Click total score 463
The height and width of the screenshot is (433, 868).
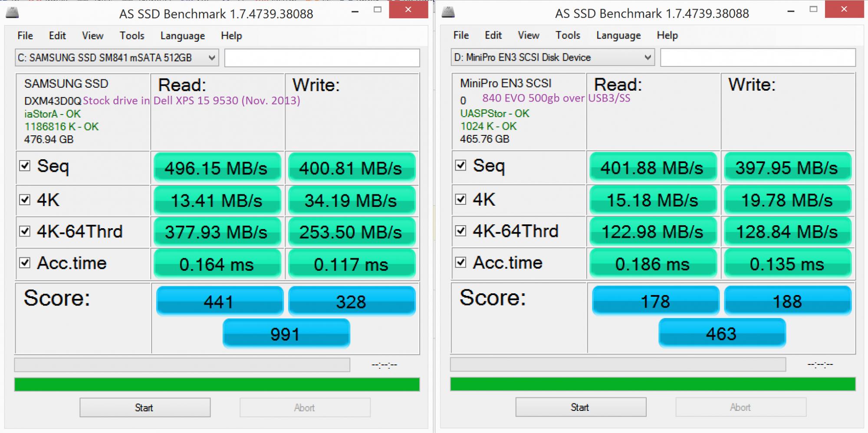(x=722, y=333)
